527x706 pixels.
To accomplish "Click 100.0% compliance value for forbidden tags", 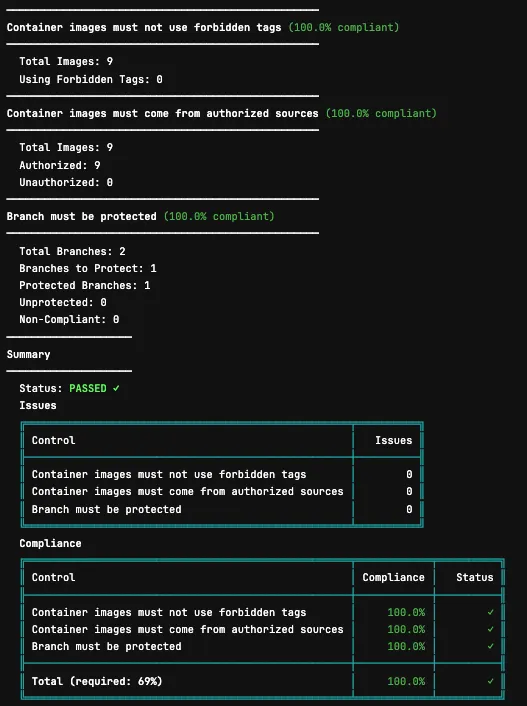I will click(406, 612).
